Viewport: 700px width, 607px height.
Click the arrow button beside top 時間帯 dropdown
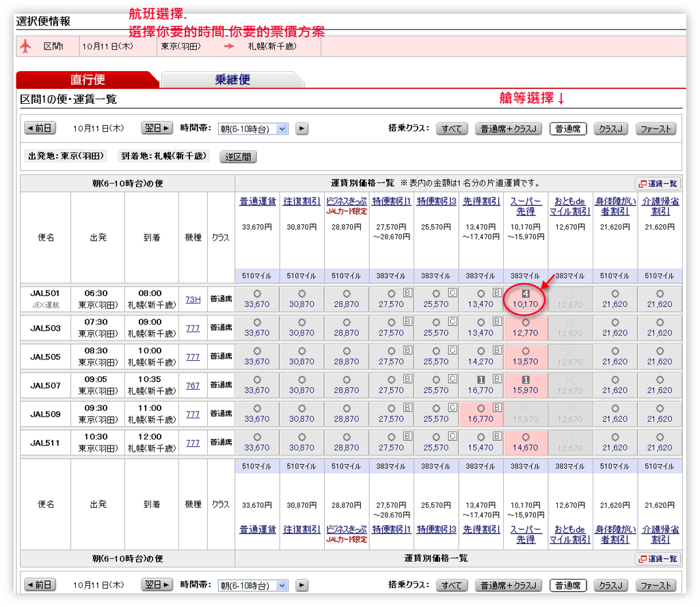pyautogui.click(x=301, y=129)
